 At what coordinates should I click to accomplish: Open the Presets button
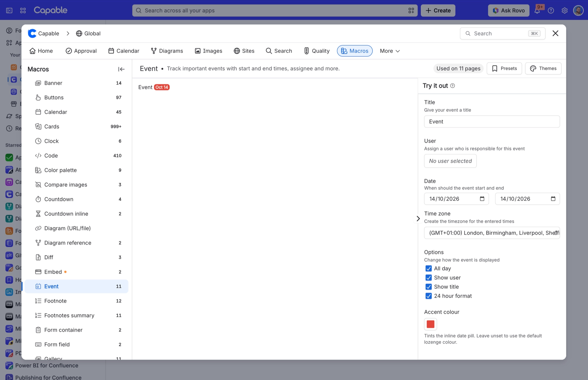coord(504,68)
